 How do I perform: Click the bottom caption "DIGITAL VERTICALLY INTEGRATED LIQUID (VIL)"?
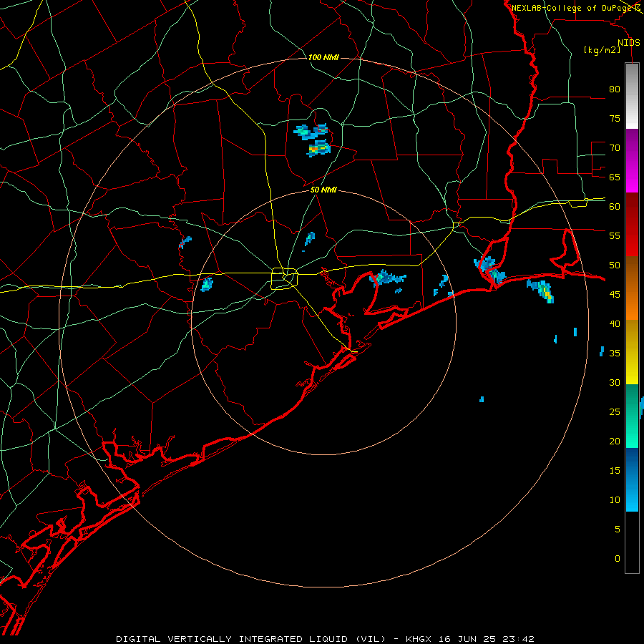[x=252, y=639]
